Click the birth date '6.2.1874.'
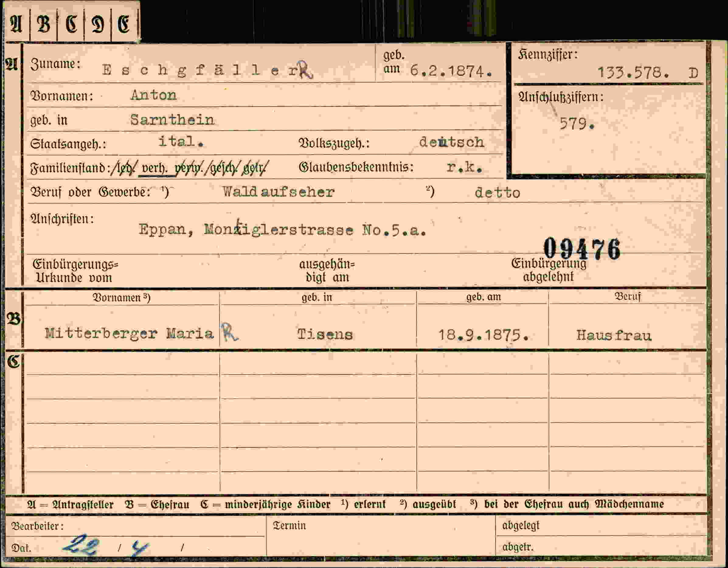Image resolution: width=728 pixels, height=568 pixels. pos(451,71)
